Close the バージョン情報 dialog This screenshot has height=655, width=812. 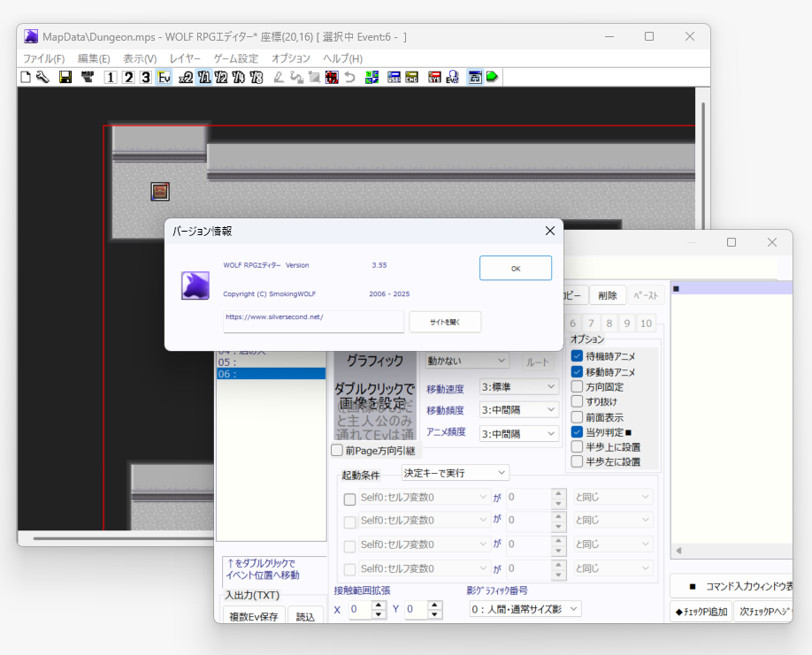(x=550, y=231)
